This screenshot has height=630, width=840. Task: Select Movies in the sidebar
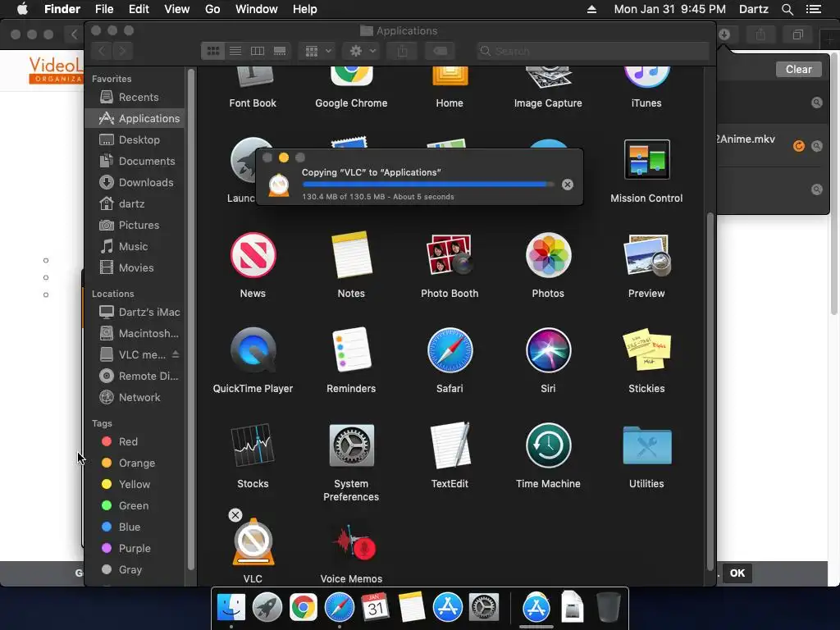(x=135, y=268)
